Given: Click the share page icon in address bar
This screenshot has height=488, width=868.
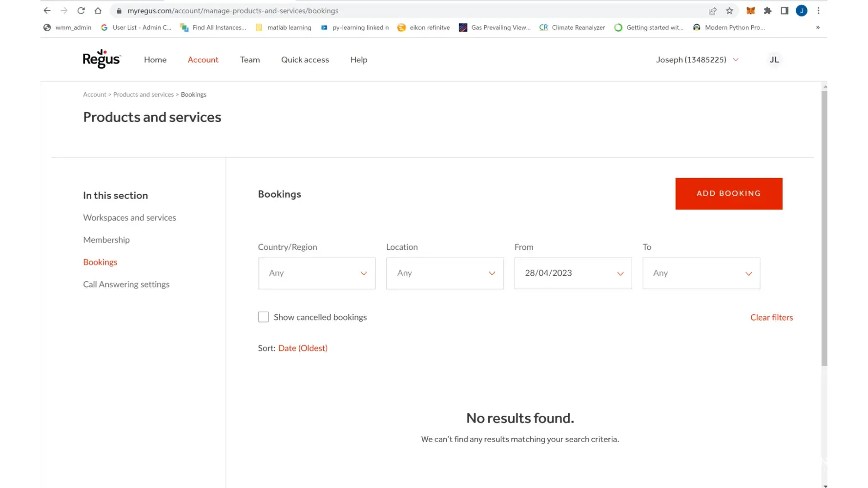Looking at the screenshot, I should coord(712,11).
